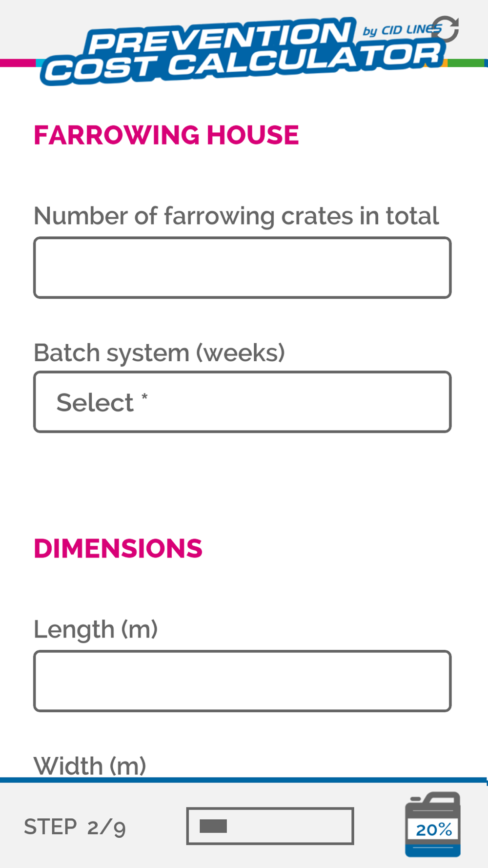The height and width of the screenshot is (868, 488).
Task: Select the FARROWING HOUSE heading
Action: click(x=166, y=135)
